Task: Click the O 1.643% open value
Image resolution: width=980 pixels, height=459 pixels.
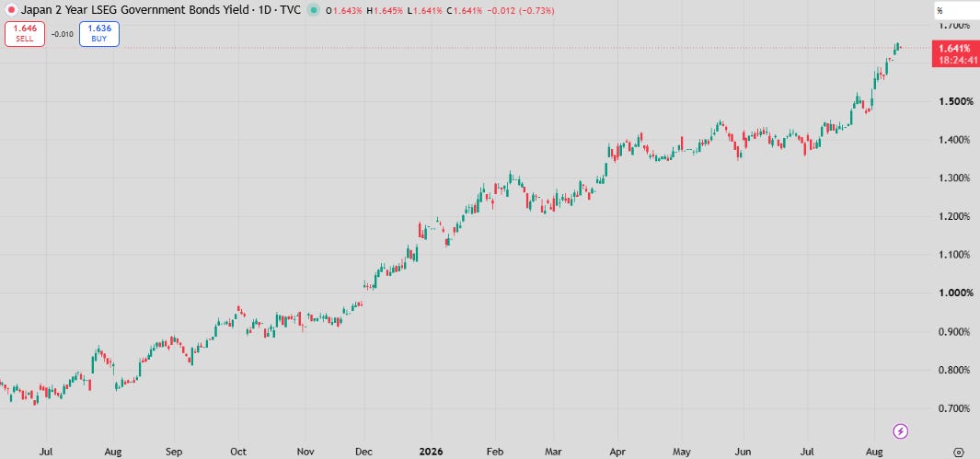Action: pyautogui.click(x=344, y=11)
